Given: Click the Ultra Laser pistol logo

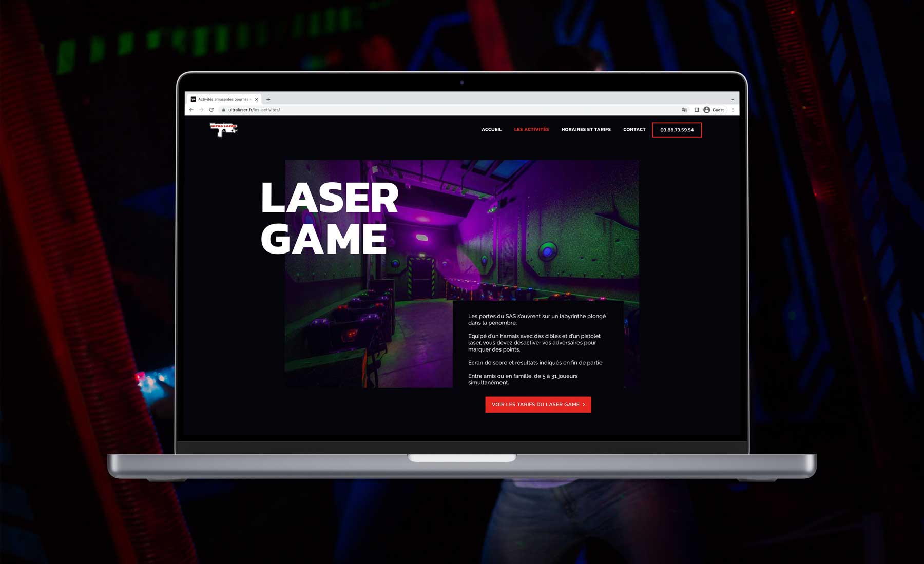Looking at the screenshot, I should coord(224,130).
